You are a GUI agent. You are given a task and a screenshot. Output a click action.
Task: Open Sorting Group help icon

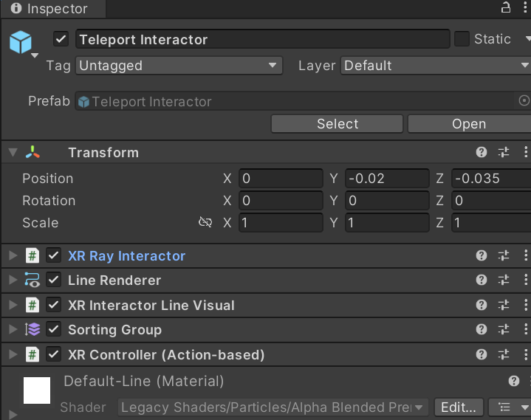[x=482, y=330]
